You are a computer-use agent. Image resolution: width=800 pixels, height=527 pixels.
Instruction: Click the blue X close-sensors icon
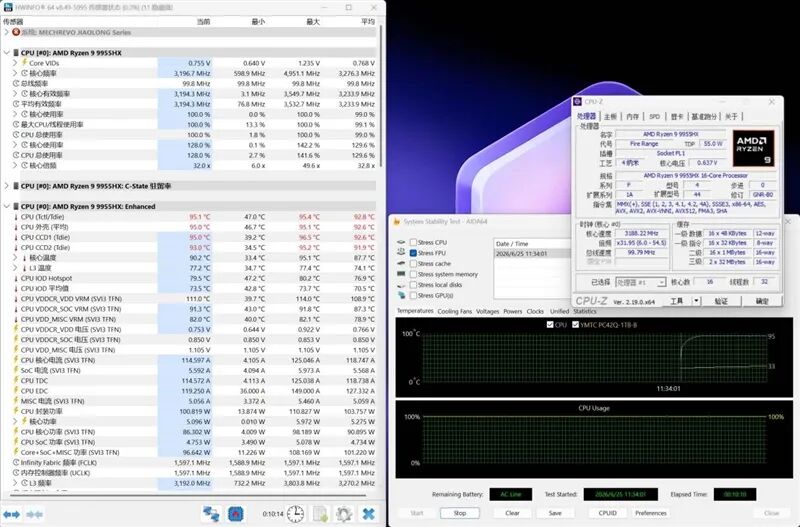pos(368,514)
